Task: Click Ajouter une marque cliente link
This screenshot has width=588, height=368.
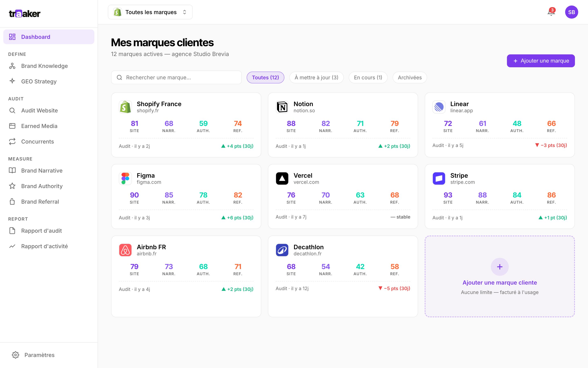Action: coord(500,283)
